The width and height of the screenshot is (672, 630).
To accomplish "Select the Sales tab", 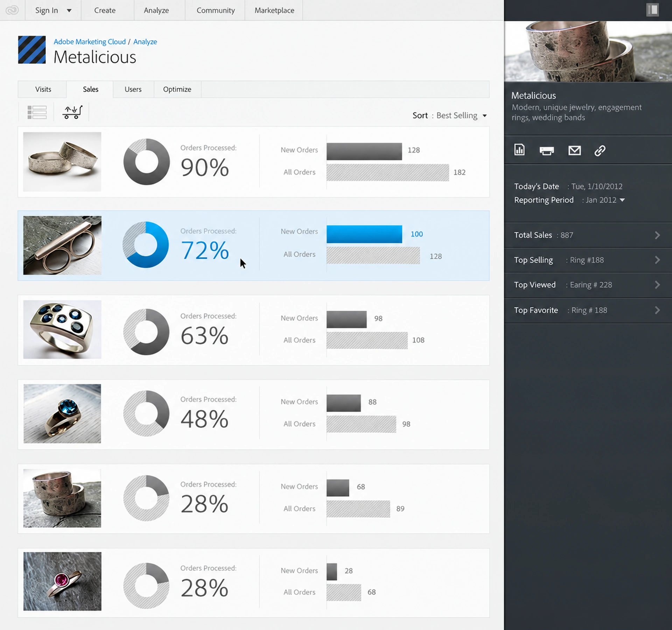I will pos(90,89).
